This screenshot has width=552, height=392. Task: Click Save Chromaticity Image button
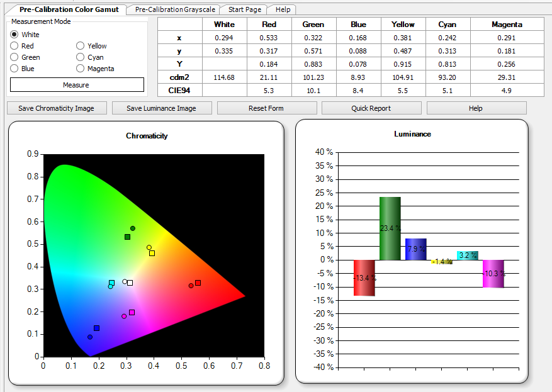click(x=57, y=108)
